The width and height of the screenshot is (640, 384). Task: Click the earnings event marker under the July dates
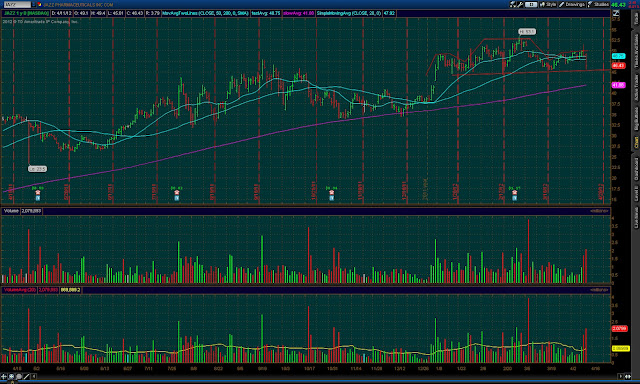[177, 195]
